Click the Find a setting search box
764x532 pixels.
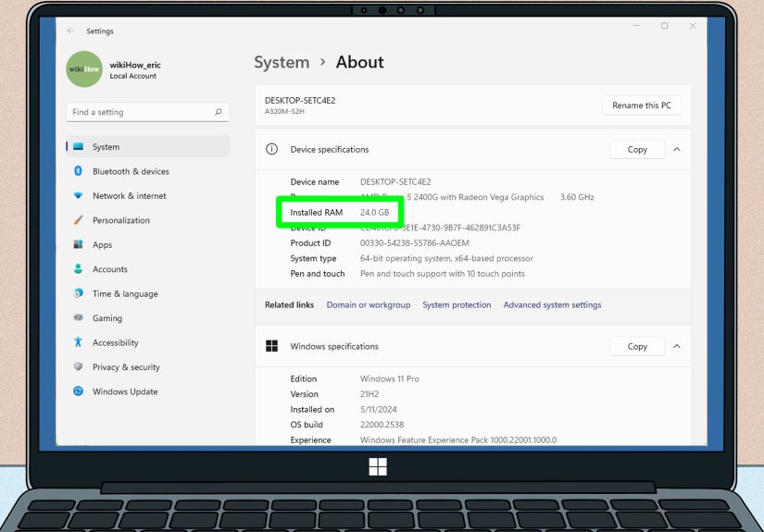[x=147, y=112]
